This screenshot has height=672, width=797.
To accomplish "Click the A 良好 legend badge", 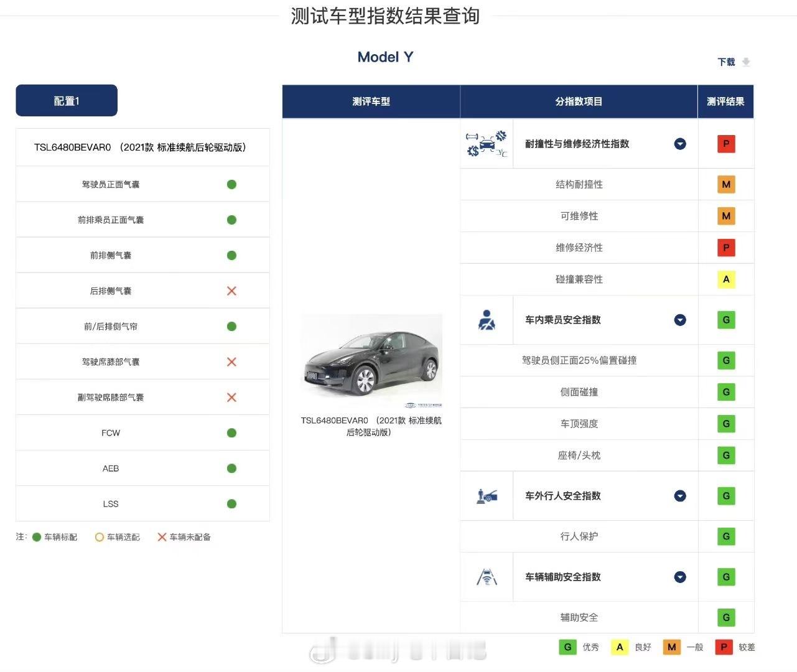I will coord(620,647).
